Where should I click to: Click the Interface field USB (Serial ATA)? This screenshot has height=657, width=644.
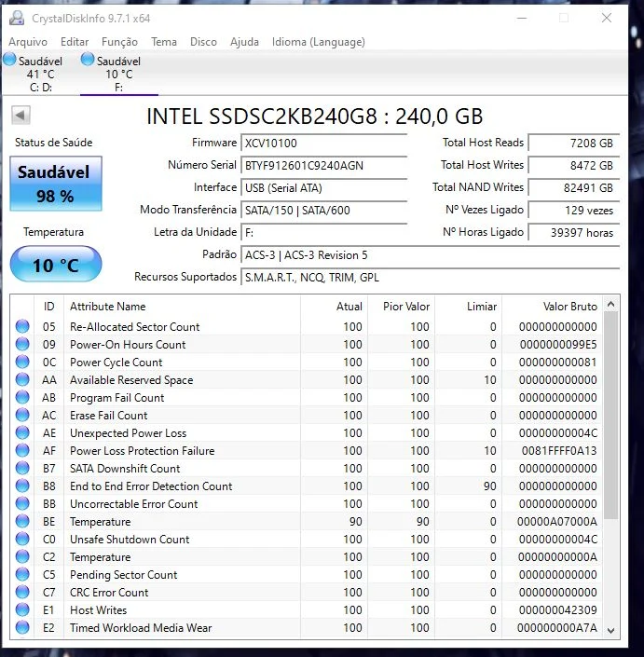pyautogui.click(x=324, y=187)
